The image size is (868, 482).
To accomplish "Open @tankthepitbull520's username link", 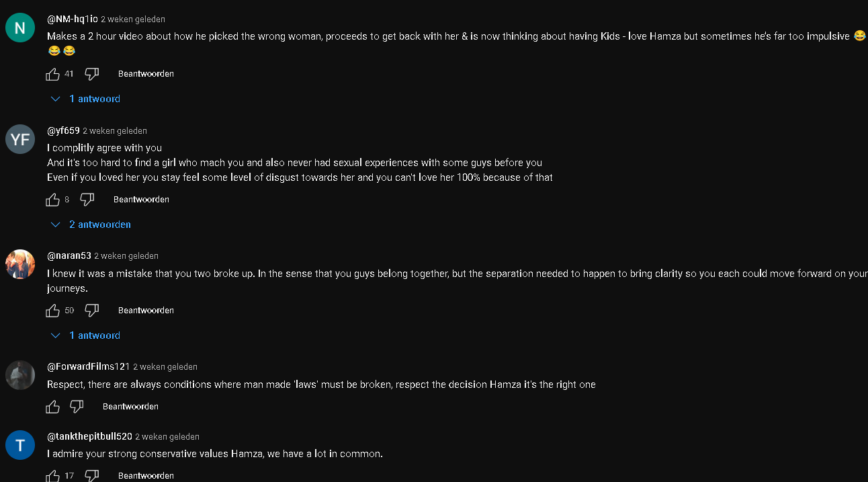I will 89,437.
